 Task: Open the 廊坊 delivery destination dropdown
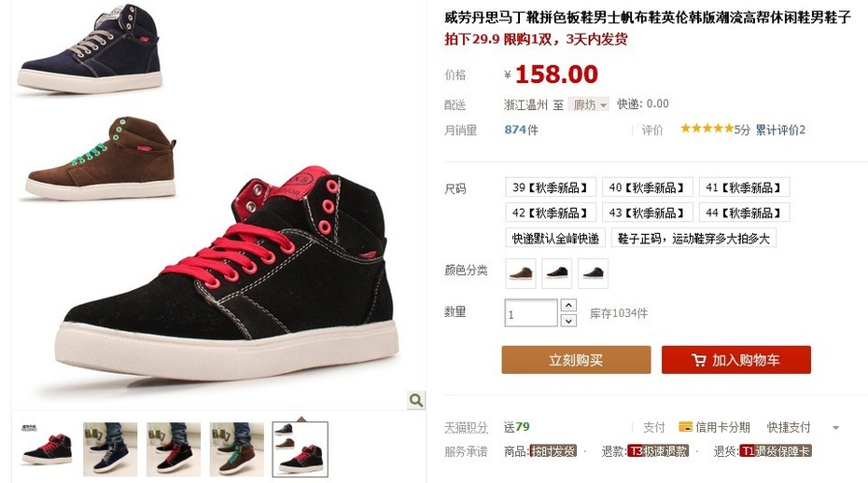(589, 104)
